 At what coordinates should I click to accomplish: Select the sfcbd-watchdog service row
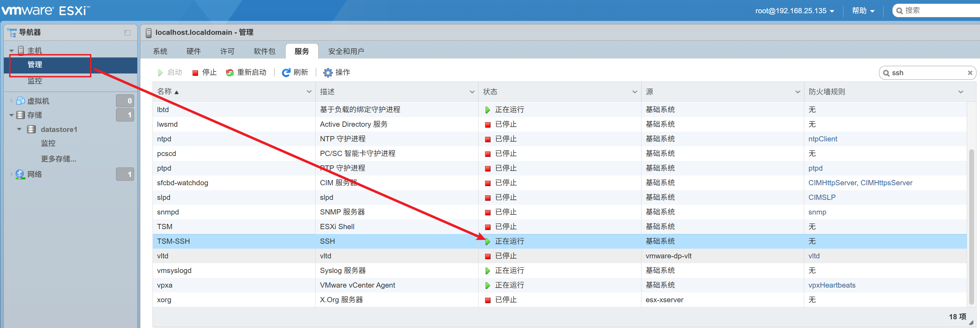pyautogui.click(x=559, y=183)
